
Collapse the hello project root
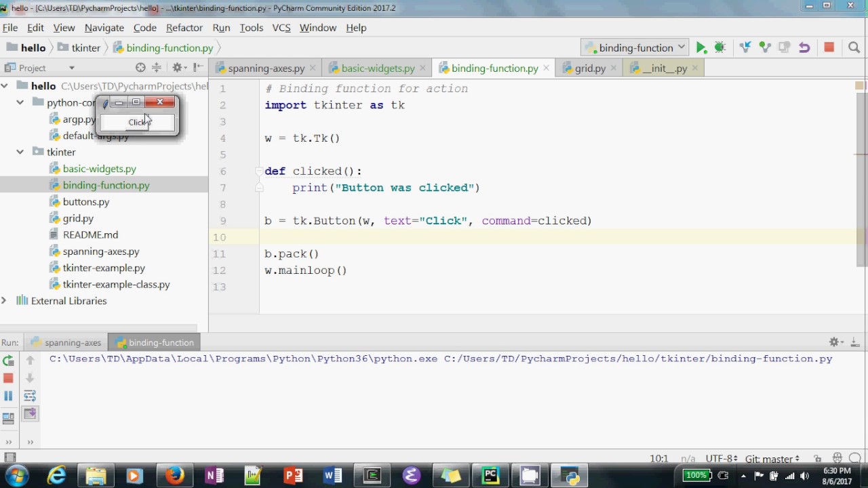[5, 85]
